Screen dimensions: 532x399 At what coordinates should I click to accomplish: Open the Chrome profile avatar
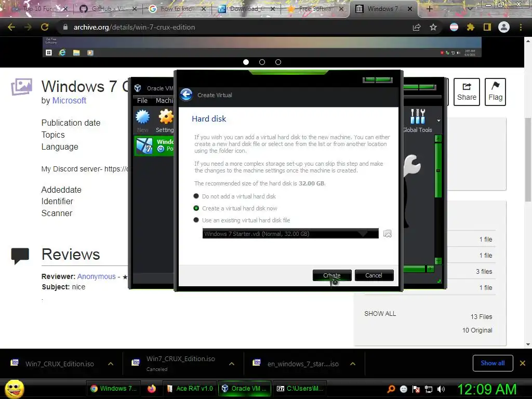[x=504, y=27]
